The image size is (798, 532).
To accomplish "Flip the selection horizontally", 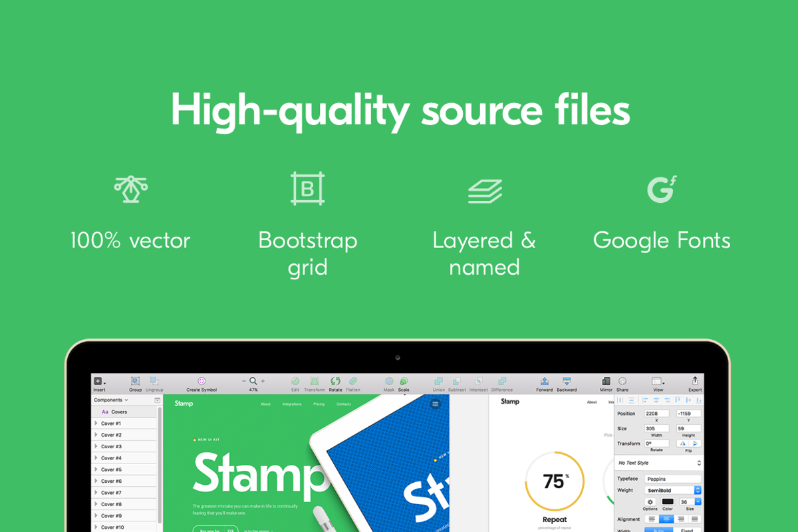I will (683, 444).
